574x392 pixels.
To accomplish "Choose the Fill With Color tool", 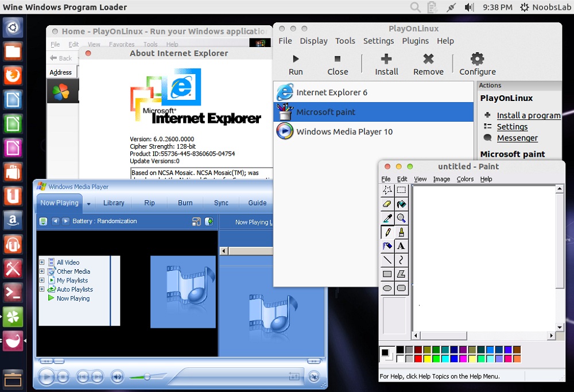I will click(x=401, y=204).
